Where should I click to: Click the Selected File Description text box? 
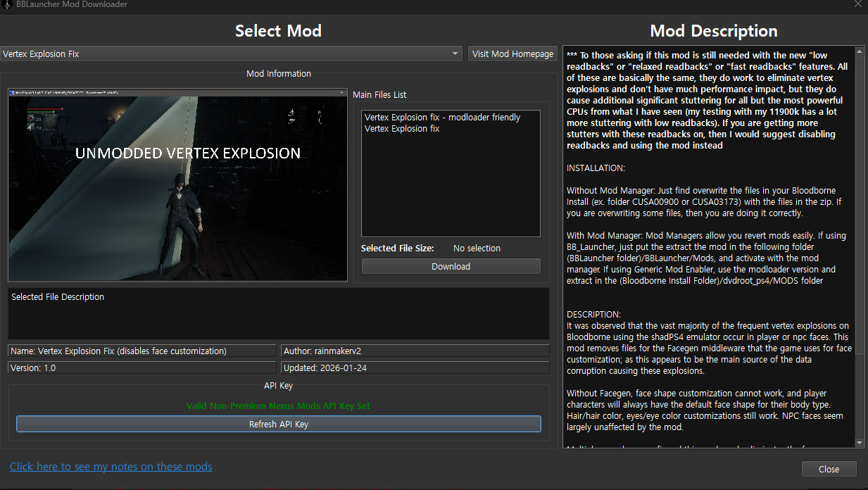pyautogui.click(x=279, y=313)
